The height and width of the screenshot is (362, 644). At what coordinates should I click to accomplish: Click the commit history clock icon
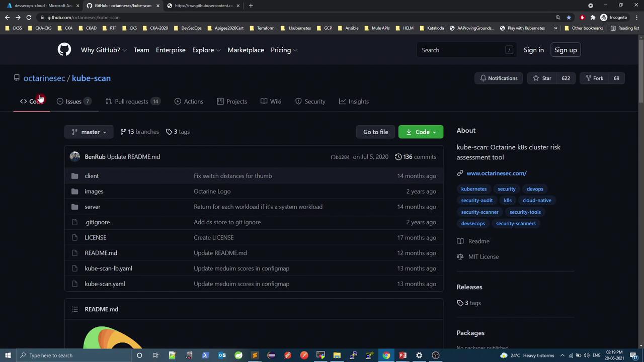398,157
